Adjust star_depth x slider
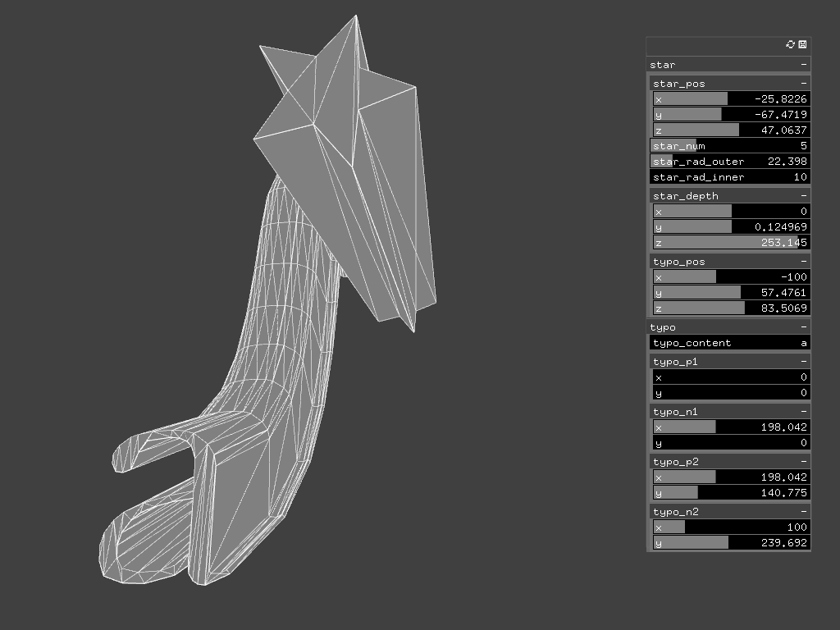840x630 pixels. coord(731,211)
